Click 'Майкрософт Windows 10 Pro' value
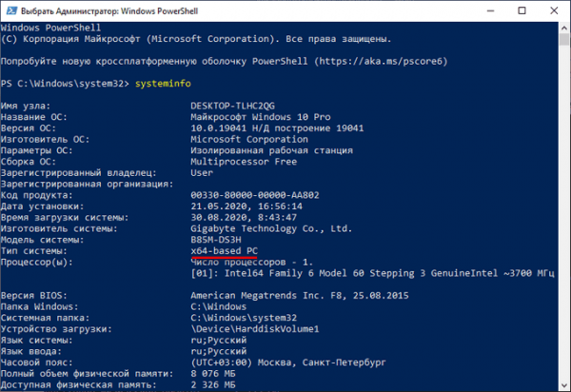The width and height of the screenshot is (571, 392). point(261,117)
